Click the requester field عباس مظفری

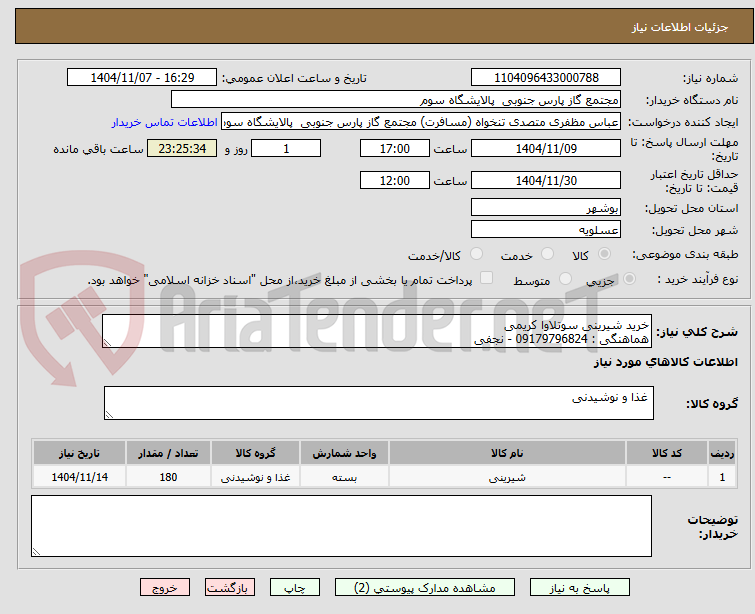tap(421, 122)
